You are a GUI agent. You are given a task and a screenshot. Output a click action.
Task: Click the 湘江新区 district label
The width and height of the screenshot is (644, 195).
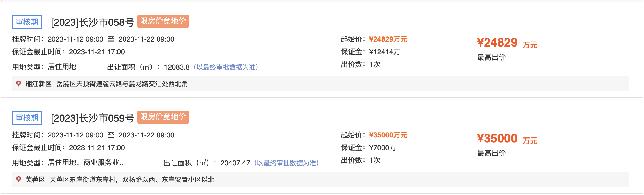pos(38,84)
